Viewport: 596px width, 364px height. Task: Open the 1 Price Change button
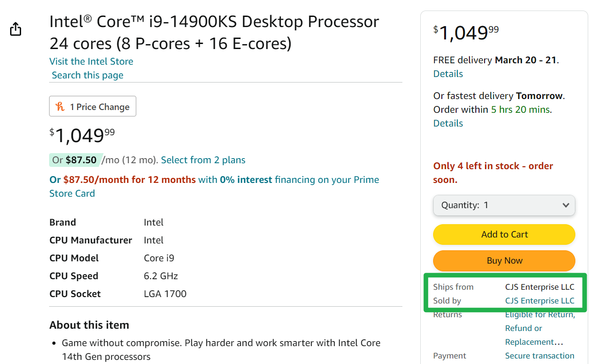coord(93,106)
